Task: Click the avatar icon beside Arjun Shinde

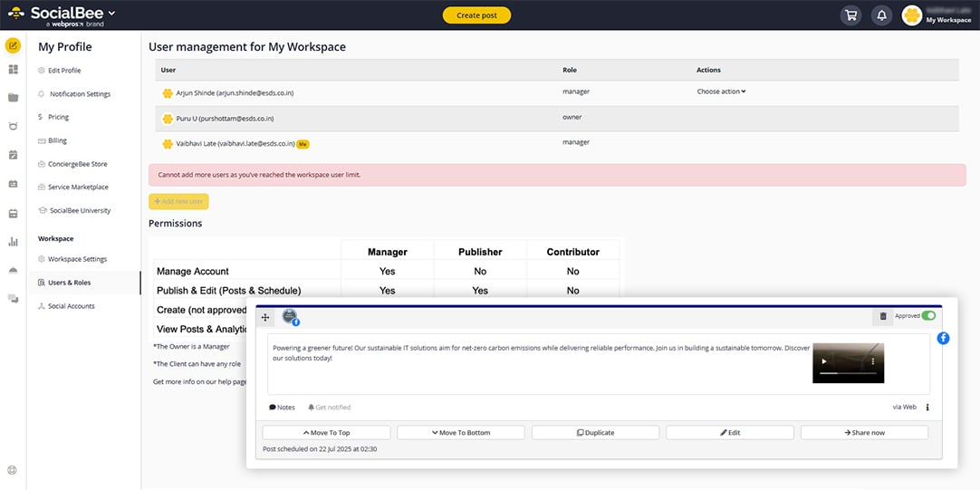Action: [168, 93]
